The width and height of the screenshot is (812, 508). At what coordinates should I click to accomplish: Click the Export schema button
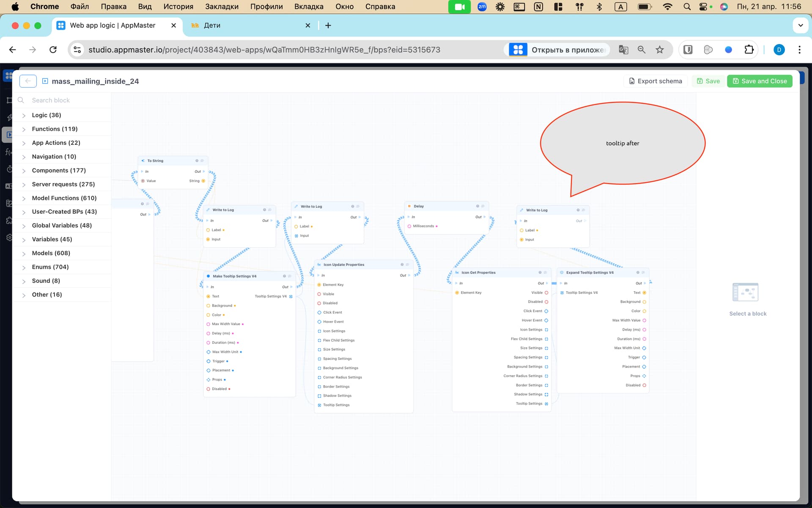[x=656, y=81]
